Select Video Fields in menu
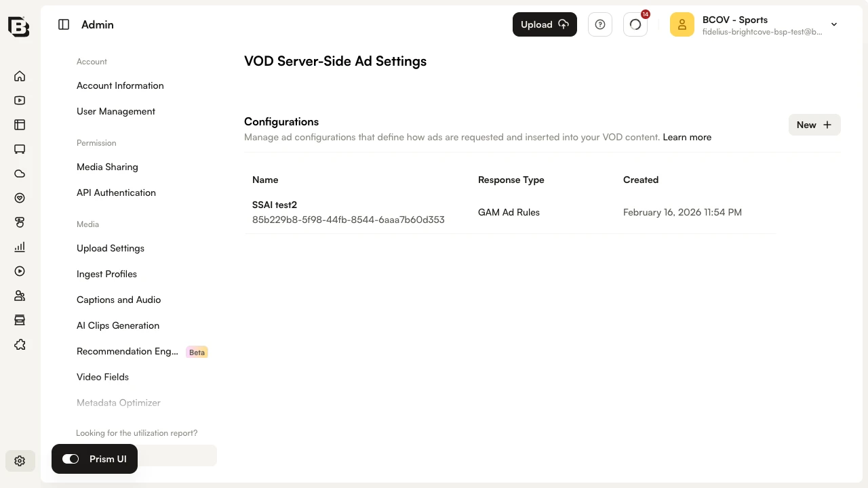This screenshot has height=488, width=868. (x=102, y=377)
